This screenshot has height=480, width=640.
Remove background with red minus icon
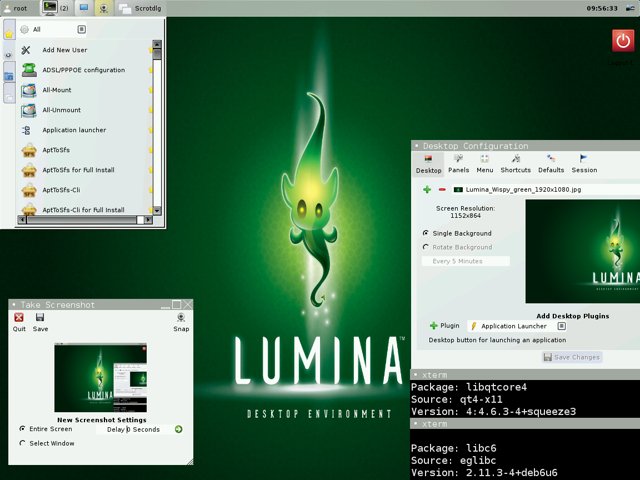(x=442, y=189)
